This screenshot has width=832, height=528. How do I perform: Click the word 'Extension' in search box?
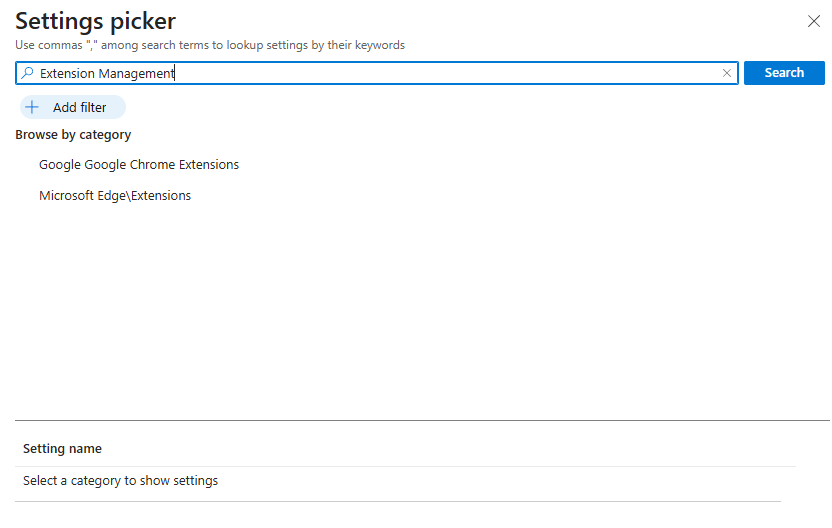(67, 73)
